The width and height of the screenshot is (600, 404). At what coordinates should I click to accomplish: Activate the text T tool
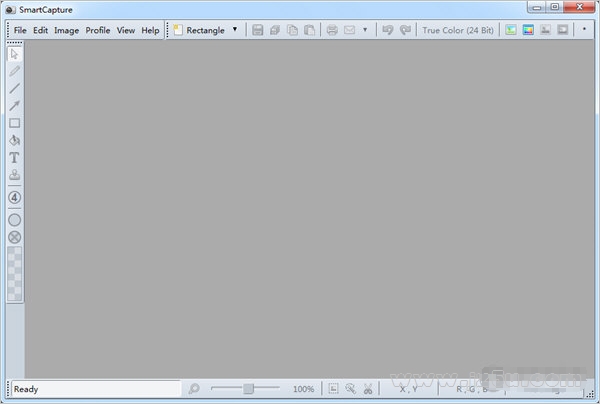click(15, 158)
